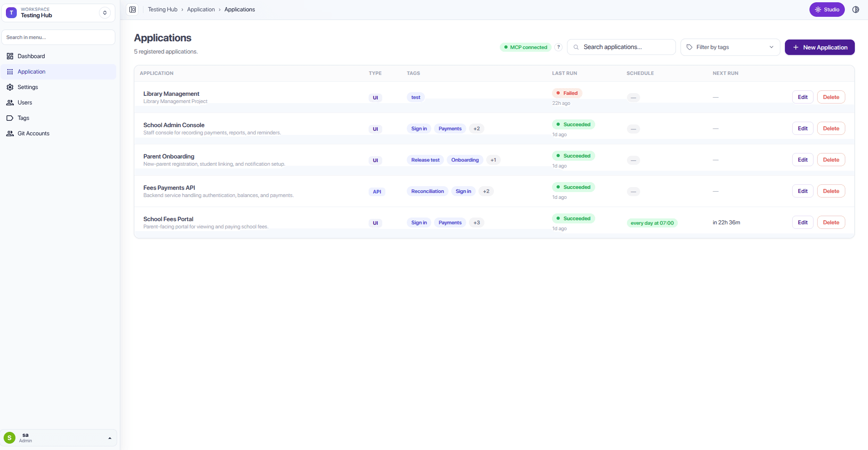The image size is (868, 450).
Task: Open Dashboard in the sidebar
Action: (x=59, y=56)
